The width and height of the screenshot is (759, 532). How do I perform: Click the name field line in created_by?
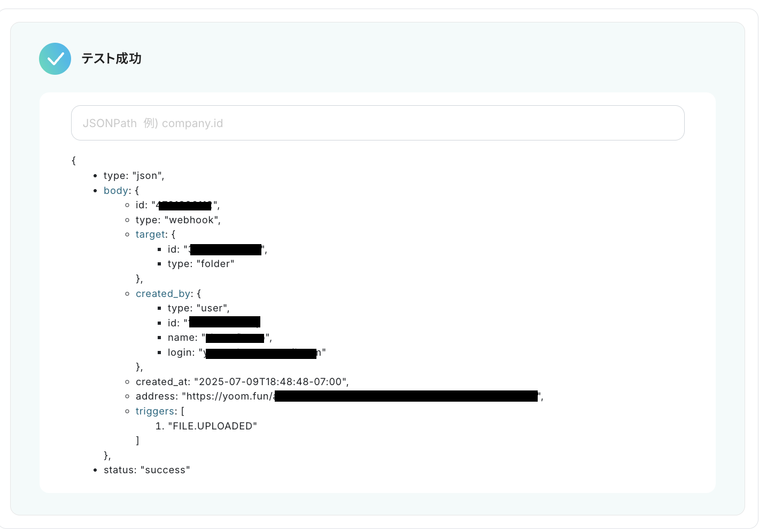220,338
